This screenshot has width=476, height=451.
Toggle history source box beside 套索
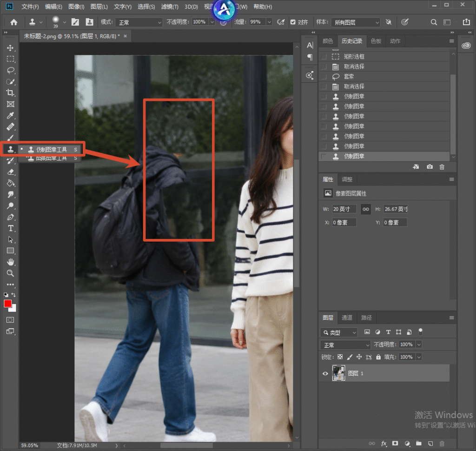324,77
